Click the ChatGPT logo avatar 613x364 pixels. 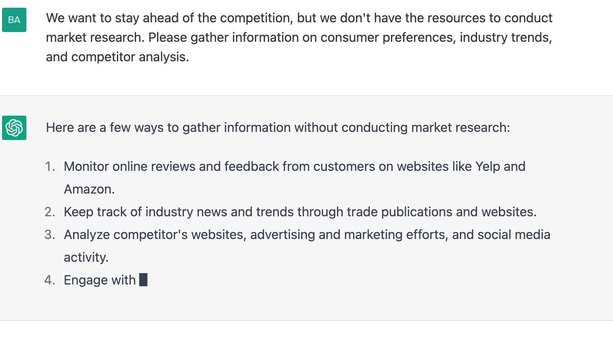pyautogui.click(x=14, y=128)
